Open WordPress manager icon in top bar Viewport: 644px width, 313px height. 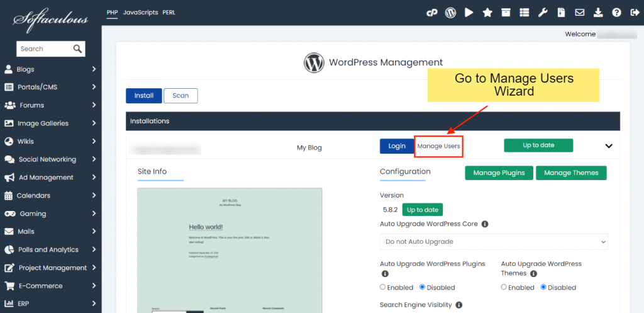[450, 13]
